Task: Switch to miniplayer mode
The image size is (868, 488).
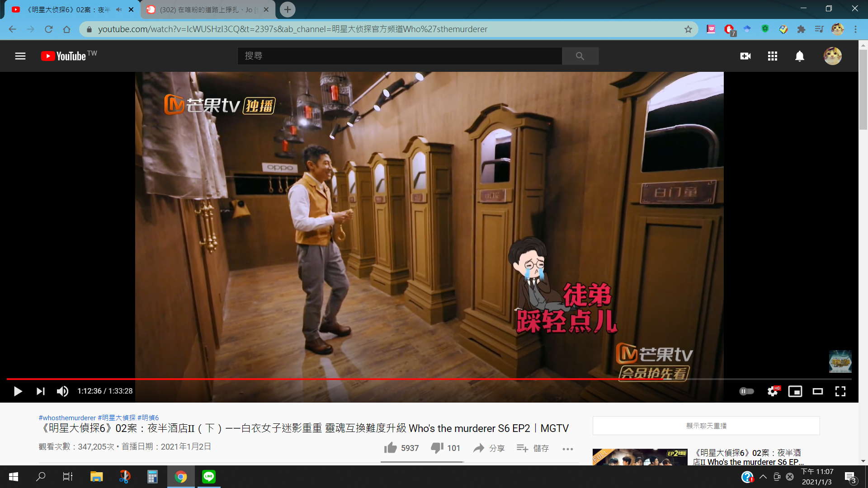Action: click(795, 391)
